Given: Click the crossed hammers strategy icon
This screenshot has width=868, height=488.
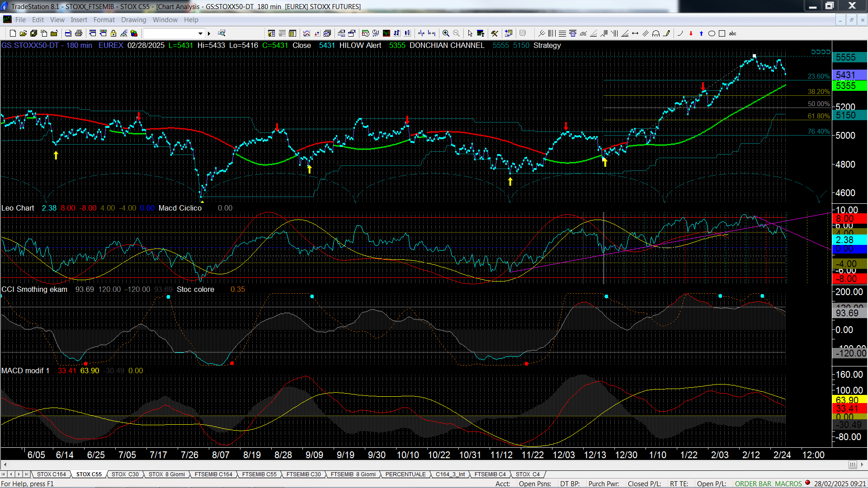Looking at the screenshot, I should coord(495,33).
